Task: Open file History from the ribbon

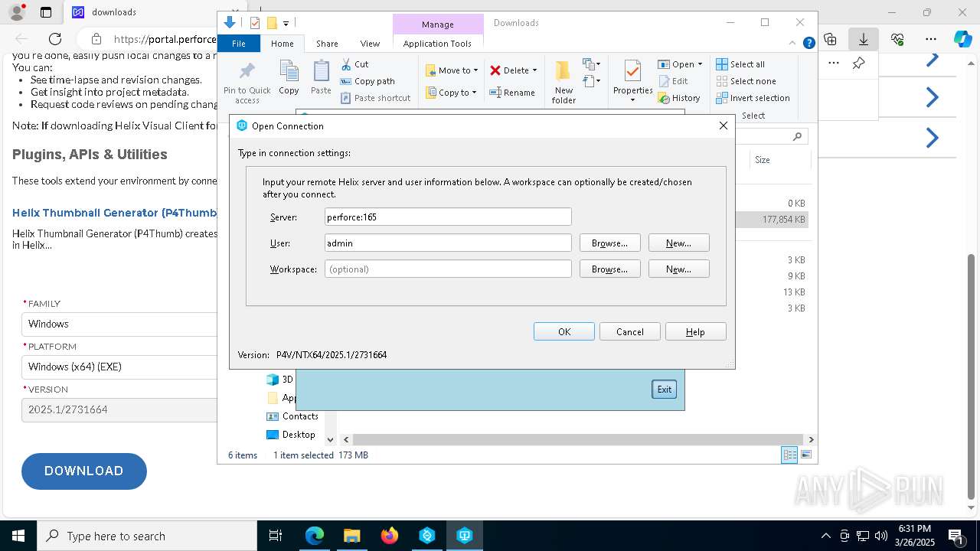Action: (x=679, y=98)
